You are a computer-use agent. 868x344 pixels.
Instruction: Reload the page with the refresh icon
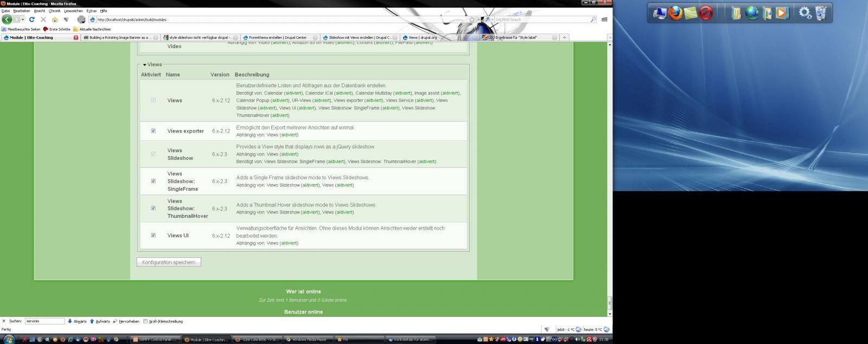click(x=32, y=20)
